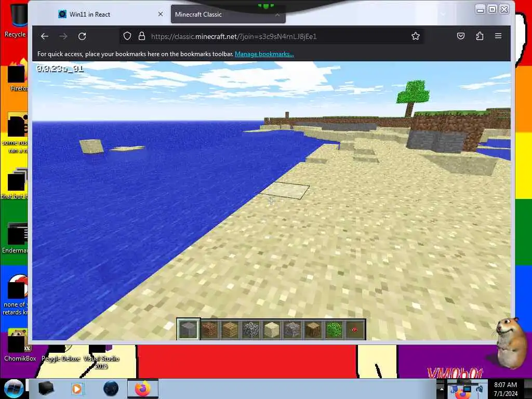Image resolution: width=532 pixels, height=399 pixels.
Task: Open the ChomikBox desktop icon
Action: [x=20, y=345]
